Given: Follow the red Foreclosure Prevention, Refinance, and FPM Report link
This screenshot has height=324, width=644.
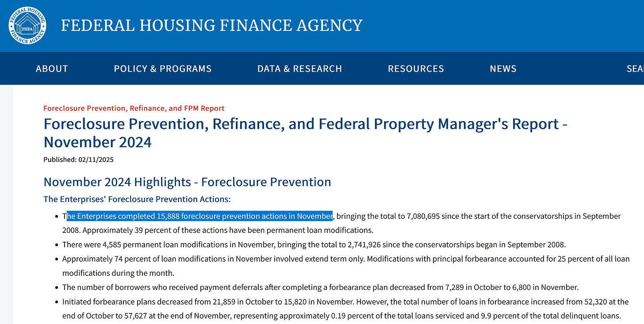Looking at the screenshot, I should coord(134,108).
